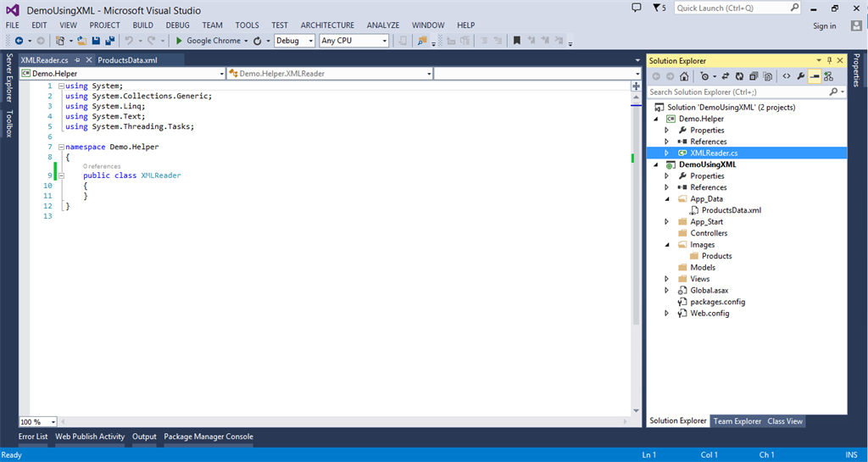Collapse the Demo.Helper project node
The width and height of the screenshot is (868, 462).
pyautogui.click(x=656, y=119)
